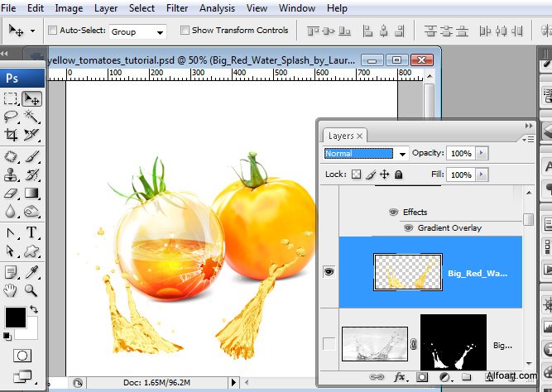Hide the Big_Red_Wa... layer eye icon
The width and height of the screenshot is (552, 392).
pos(329,272)
